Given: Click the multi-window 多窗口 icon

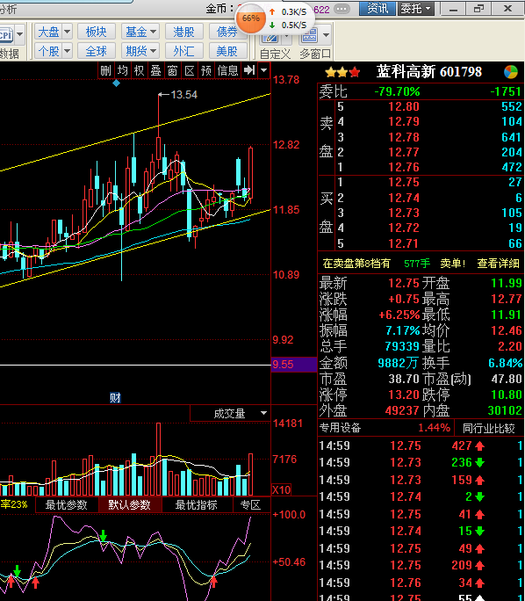Looking at the screenshot, I should pos(309,36).
